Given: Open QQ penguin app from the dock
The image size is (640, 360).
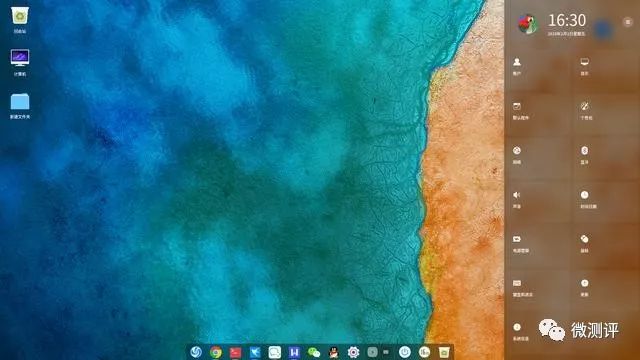Looking at the screenshot, I should [333, 352].
